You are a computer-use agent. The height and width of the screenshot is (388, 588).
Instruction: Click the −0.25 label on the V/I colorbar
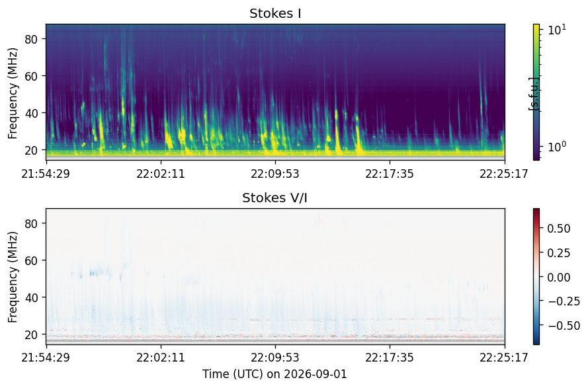pyautogui.click(x=564, y=301)
